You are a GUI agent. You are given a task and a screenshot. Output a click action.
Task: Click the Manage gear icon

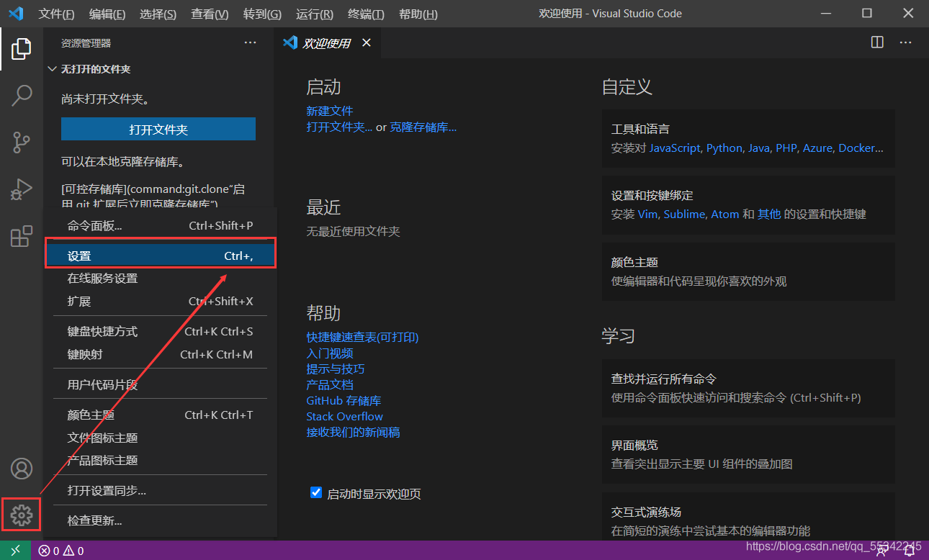click(22, 515)
